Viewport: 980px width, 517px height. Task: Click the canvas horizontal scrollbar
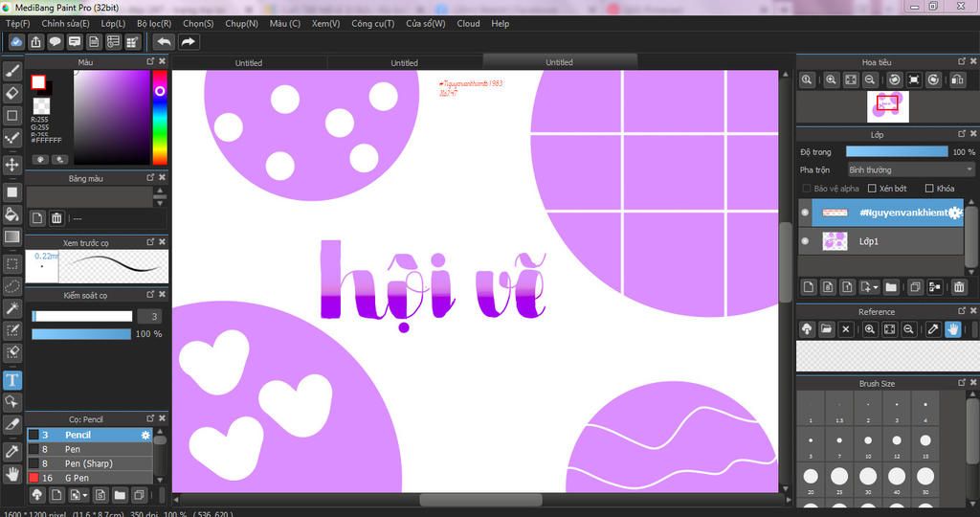(x=480, y=500)
